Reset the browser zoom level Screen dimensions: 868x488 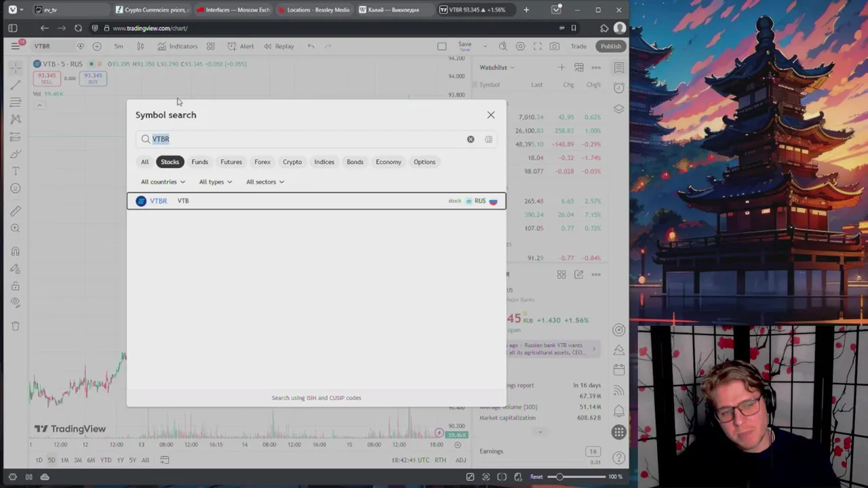[x=536, y=476]
